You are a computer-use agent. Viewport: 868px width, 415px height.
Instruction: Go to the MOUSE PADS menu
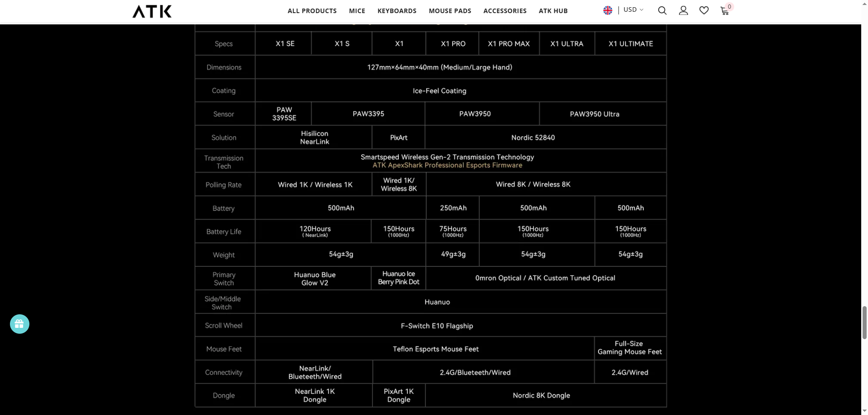(x=450, y=11)
